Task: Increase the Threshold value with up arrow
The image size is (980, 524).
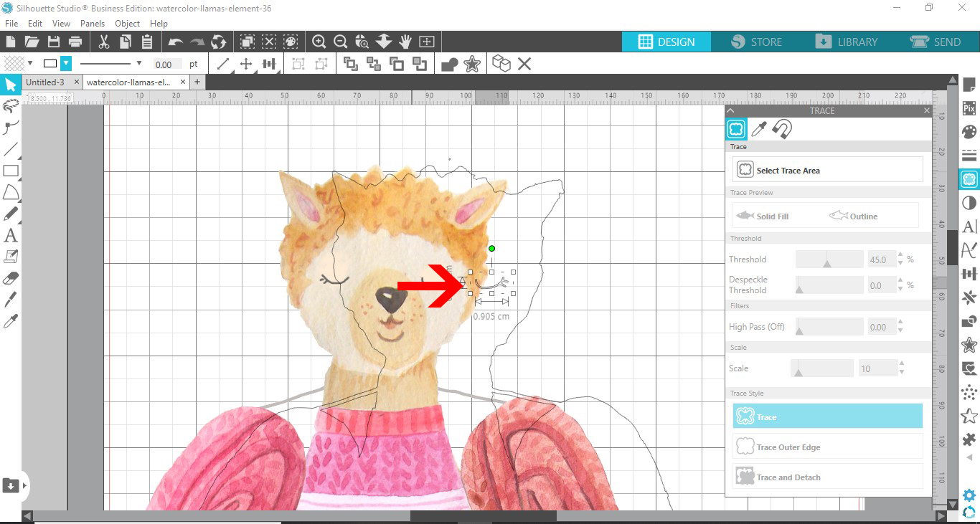Action: (x=902, y=255)
